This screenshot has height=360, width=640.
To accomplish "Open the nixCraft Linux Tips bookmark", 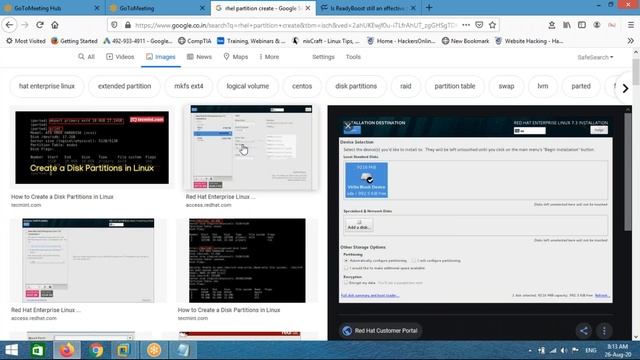I will (x=326, y=41).
